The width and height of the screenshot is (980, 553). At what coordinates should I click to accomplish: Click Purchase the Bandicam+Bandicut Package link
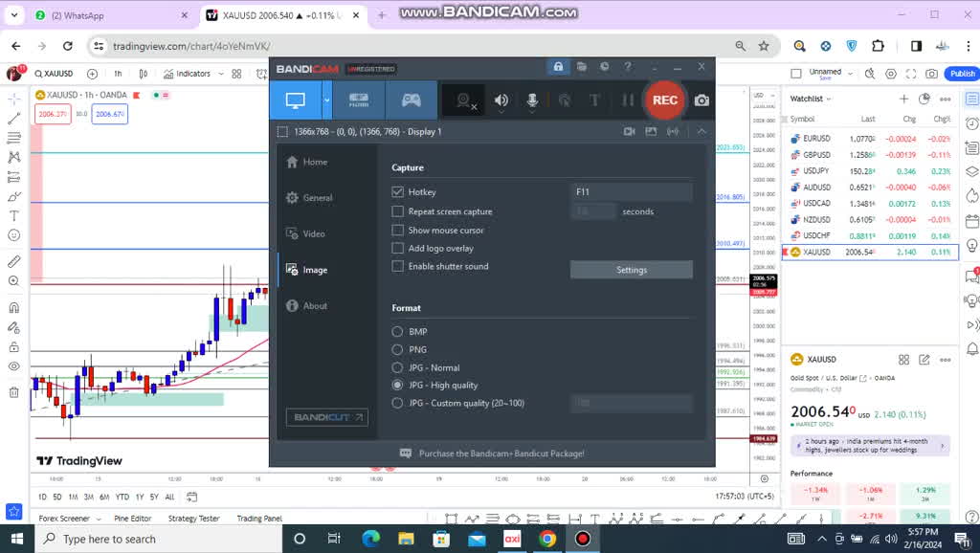point(501,453)
